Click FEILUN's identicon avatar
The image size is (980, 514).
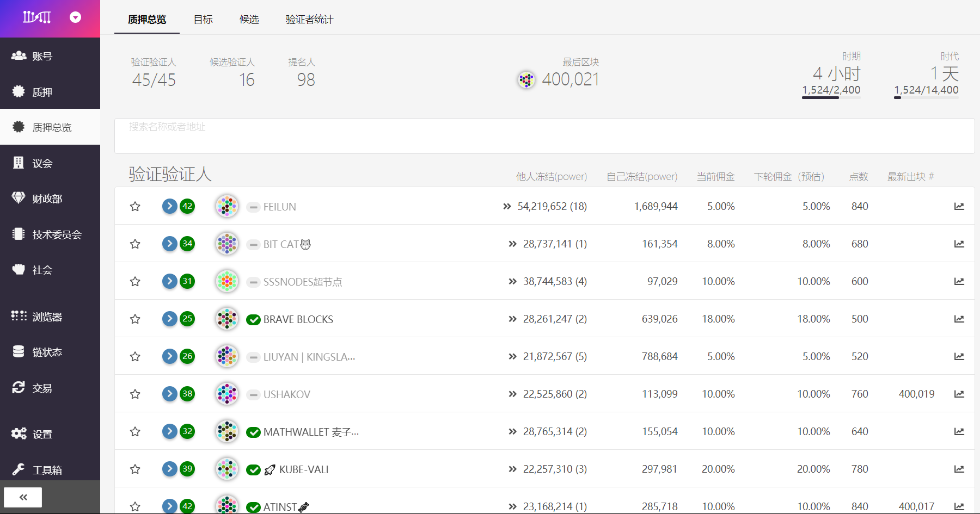227,206
